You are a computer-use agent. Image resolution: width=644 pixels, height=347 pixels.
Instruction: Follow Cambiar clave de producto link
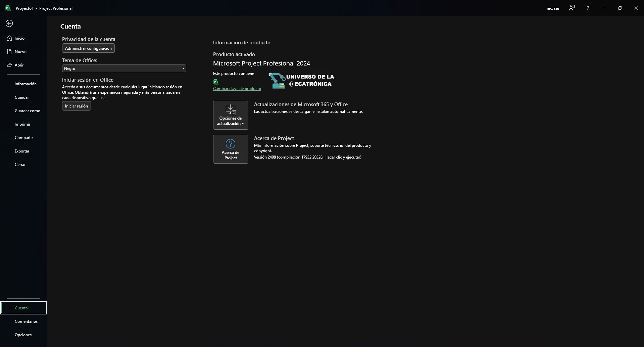click(x=237, y=89)
